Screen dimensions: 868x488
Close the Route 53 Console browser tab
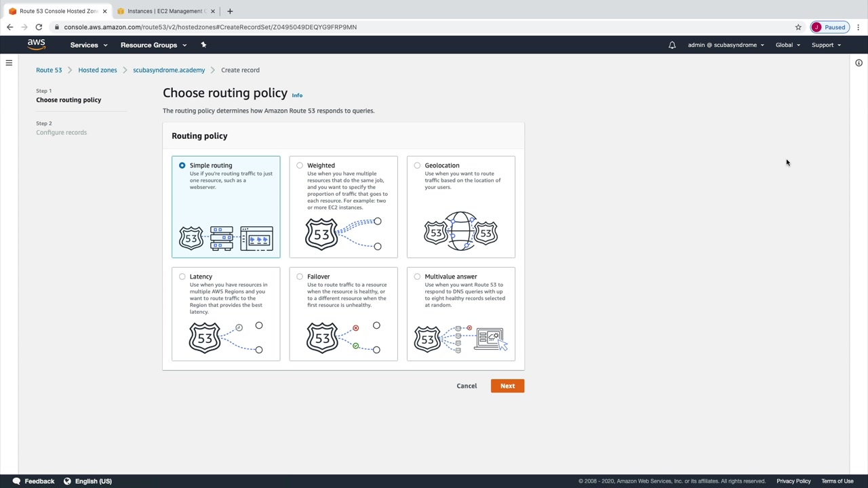click(104, 11)
